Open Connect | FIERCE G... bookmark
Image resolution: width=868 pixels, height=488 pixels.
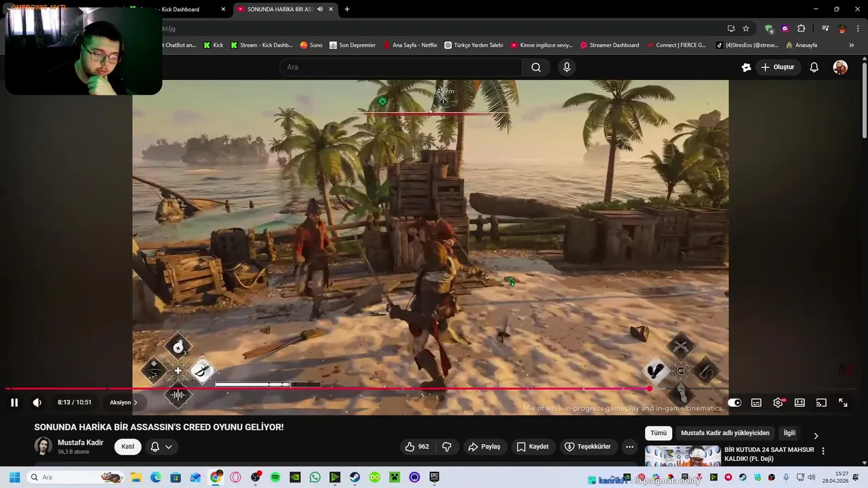click(676, 45)
